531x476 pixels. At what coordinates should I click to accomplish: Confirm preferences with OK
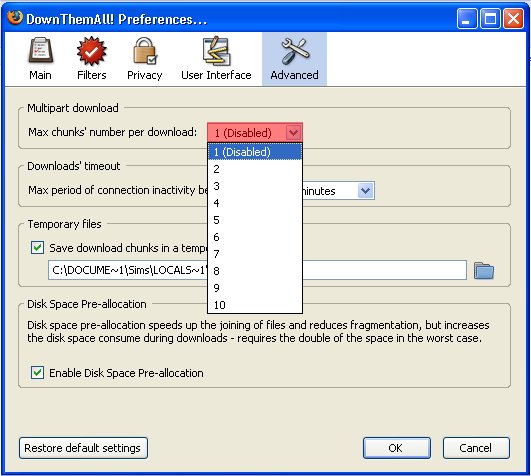tap(397, 448)
